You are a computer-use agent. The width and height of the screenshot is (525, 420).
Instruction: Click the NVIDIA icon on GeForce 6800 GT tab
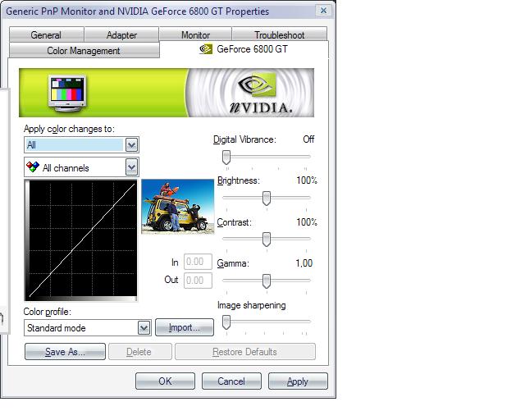pyautogui.click(x=206, y=49)
